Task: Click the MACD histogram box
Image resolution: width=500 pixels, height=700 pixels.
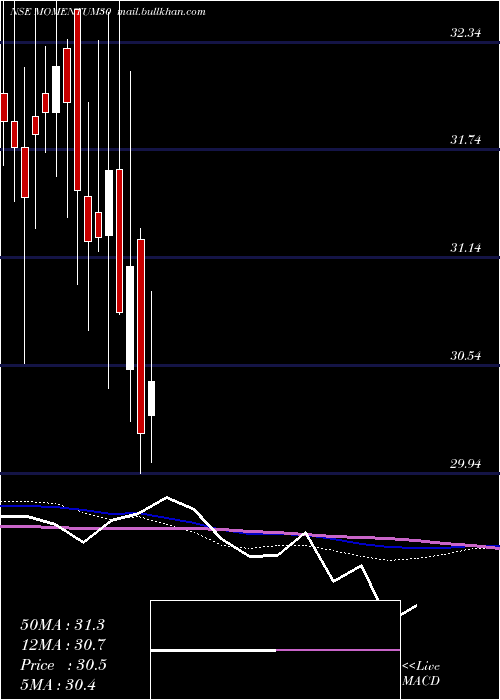Action: (275, 650)
